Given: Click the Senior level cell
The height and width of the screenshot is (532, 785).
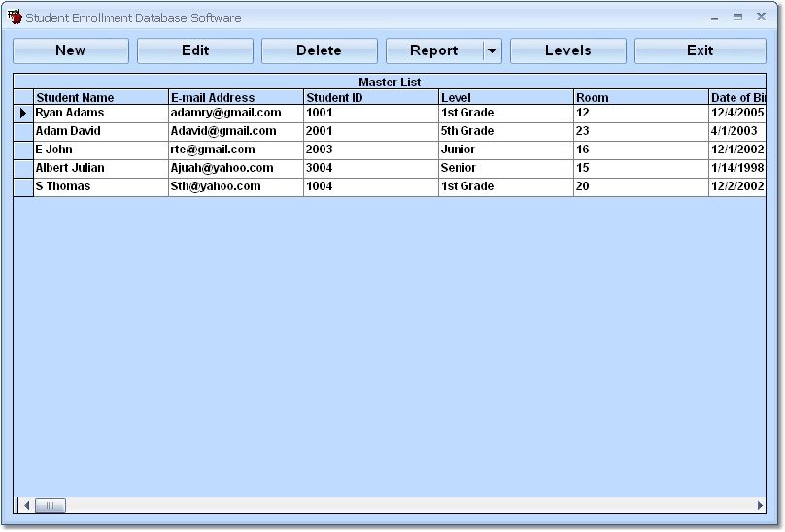Looking at the screenshot, I should point(506,169).
